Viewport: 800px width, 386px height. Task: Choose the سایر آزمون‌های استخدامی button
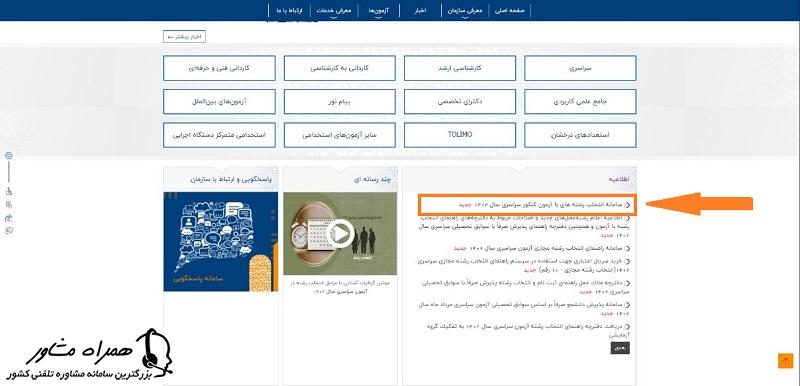[340, 135]
